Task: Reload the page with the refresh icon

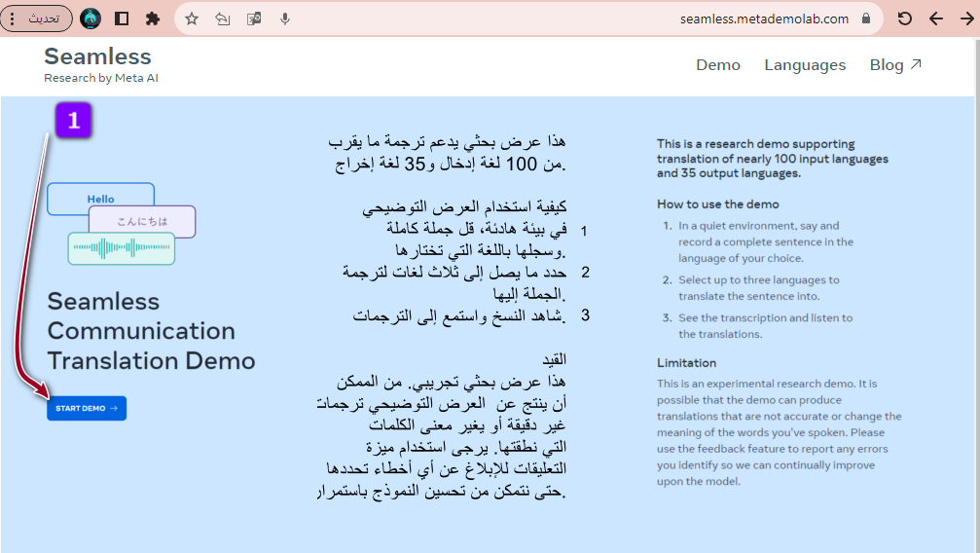Action: [x=905, y=18]
